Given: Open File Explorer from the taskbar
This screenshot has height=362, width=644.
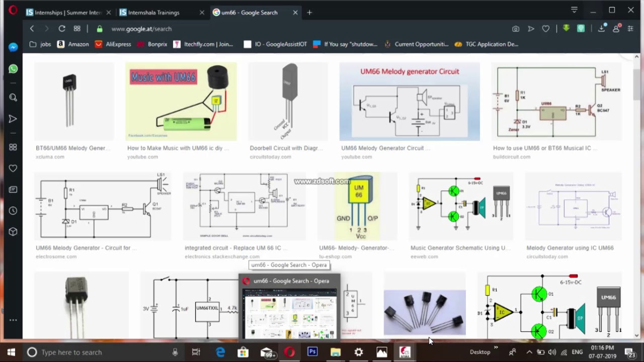Looking at the screenshot, I should tap(336, 352).
